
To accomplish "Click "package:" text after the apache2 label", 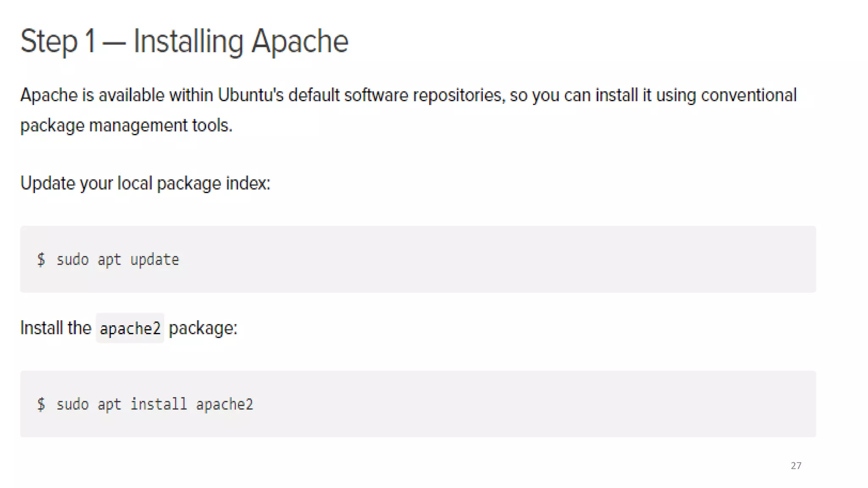I will click(203, 328).
